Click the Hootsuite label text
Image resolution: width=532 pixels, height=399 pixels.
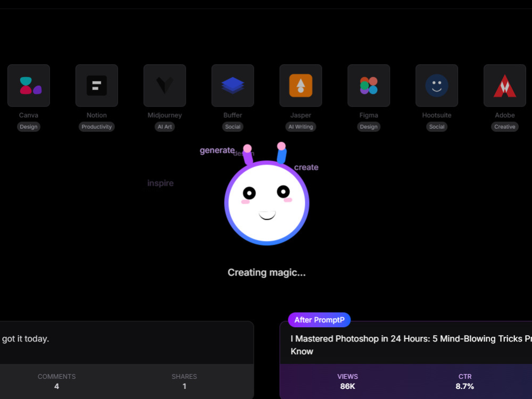(x=437, y=115)
